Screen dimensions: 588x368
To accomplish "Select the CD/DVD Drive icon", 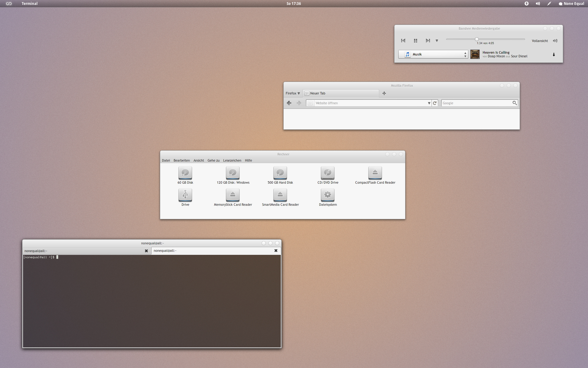I will click(x=328, y=173).
